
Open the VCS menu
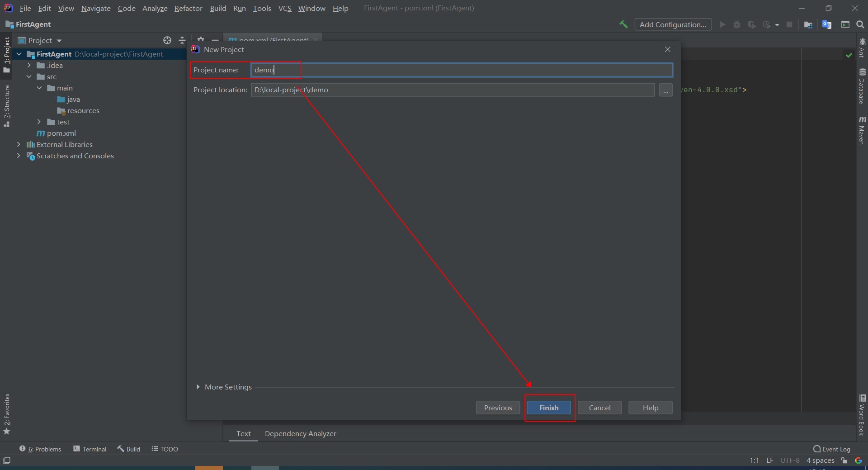285,8
